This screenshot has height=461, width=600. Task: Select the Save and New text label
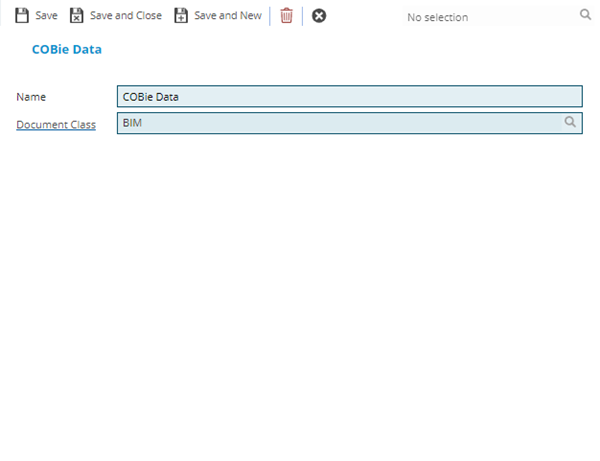[x=228, y=16]
